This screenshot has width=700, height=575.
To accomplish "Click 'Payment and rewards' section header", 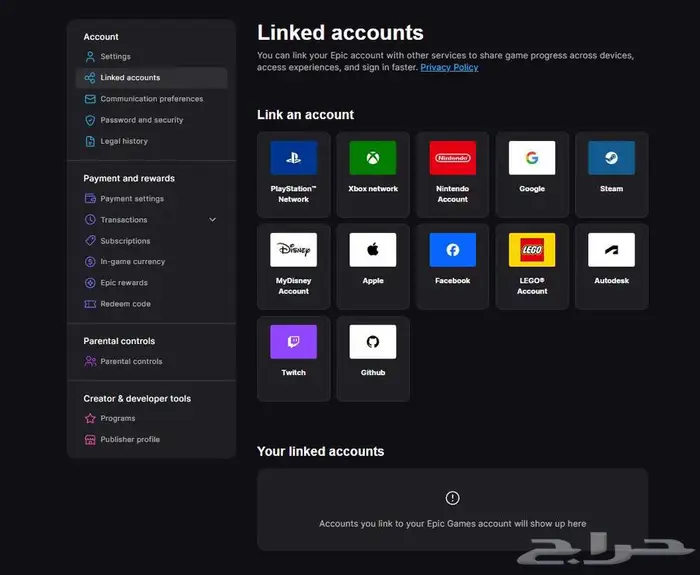I will 129,179.
